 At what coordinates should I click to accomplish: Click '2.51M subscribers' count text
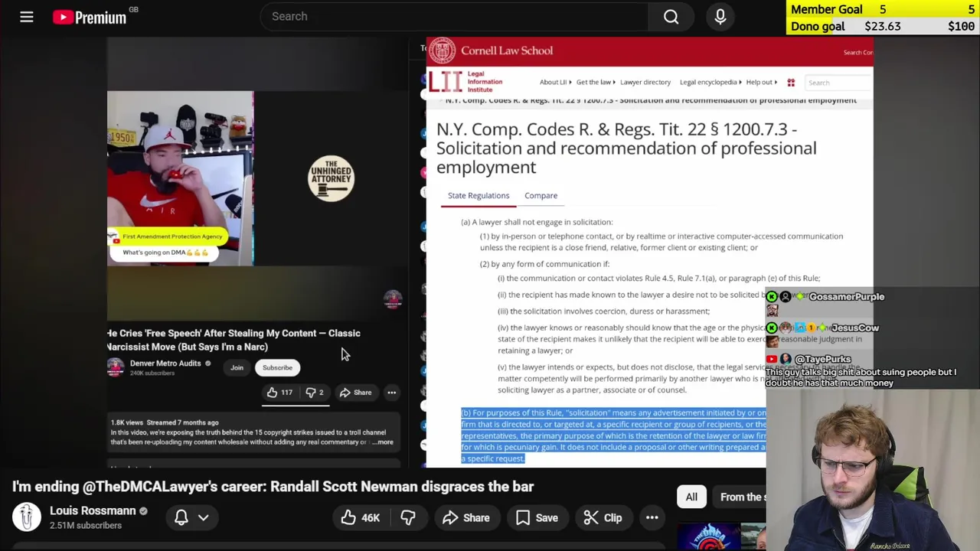86,526
